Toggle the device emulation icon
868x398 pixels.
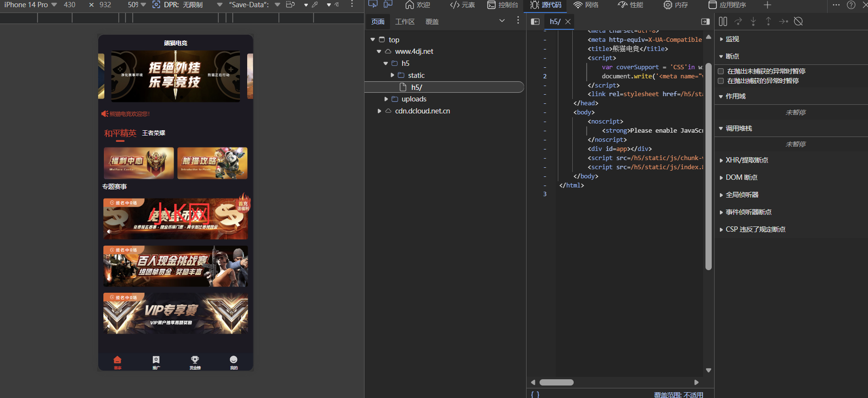click(x=388, y=5)
